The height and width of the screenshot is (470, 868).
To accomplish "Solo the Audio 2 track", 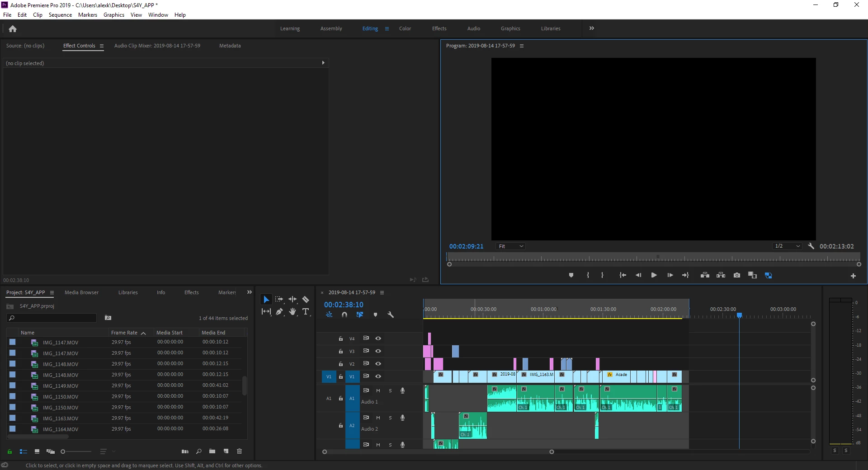I will [390, 418].
